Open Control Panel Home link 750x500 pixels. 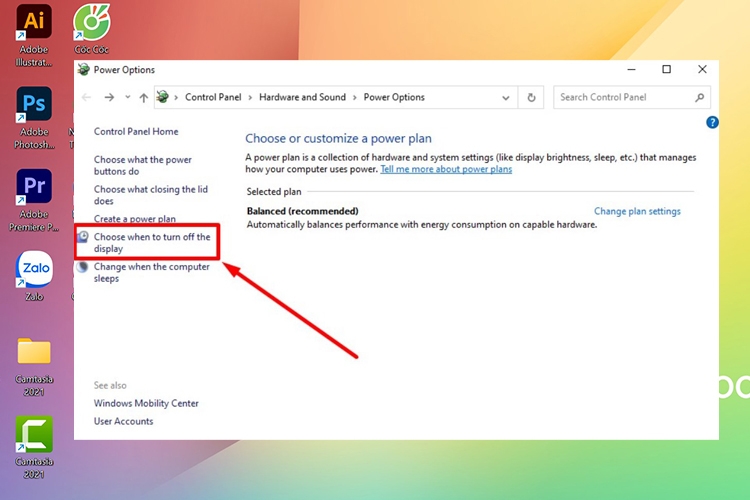point(136,132)
